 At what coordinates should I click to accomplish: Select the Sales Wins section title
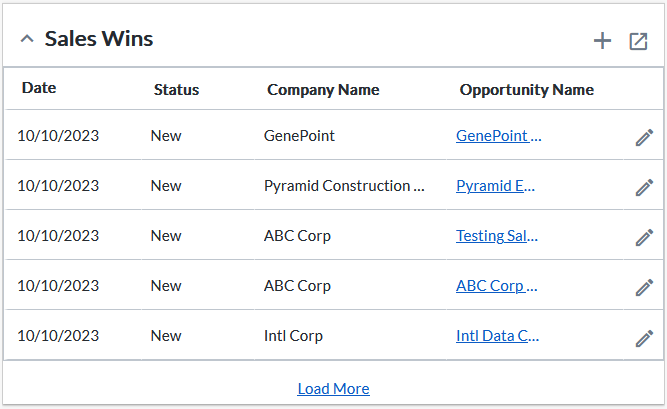(99, 39)
